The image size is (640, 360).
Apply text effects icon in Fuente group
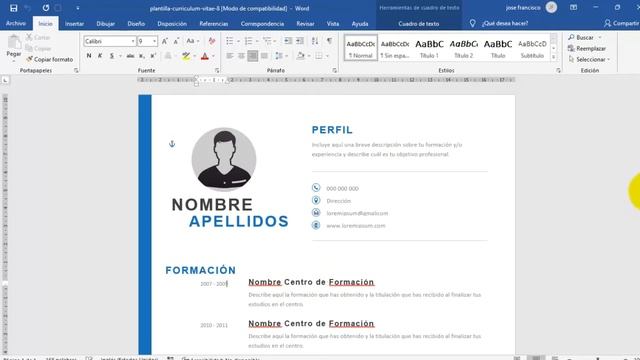[x=168, y=56]
